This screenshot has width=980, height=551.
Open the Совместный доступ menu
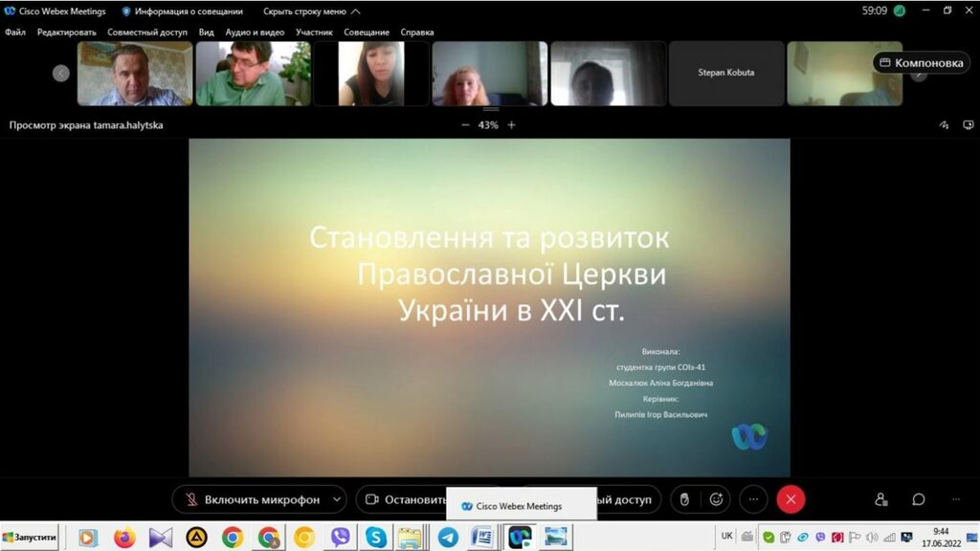[x=147, y=32]
